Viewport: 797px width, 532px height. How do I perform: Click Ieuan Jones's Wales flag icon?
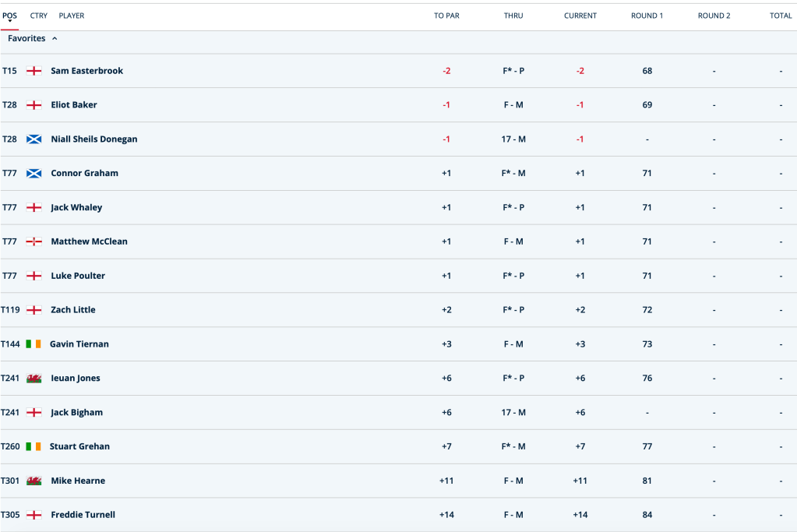(34, 379)
